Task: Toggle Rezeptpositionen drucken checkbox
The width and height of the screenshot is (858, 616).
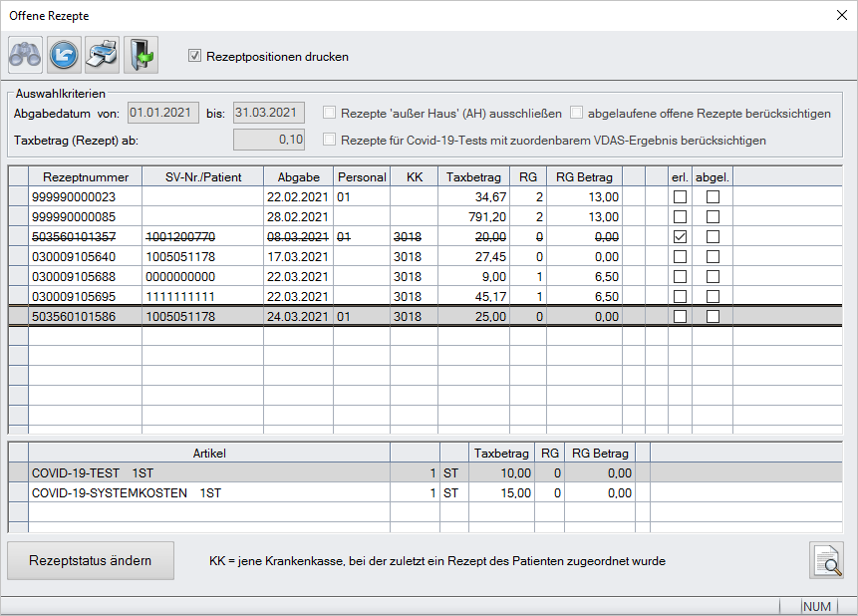Action: (x=195, y=57)
